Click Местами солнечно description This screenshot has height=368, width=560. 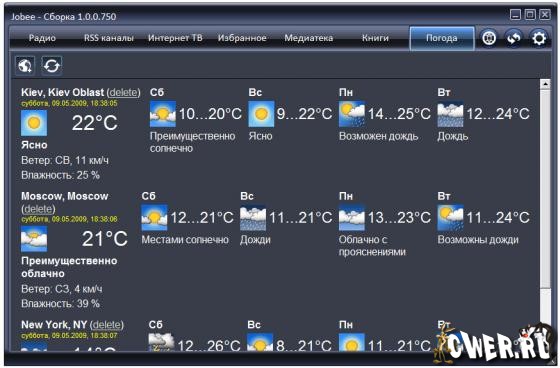185,240
